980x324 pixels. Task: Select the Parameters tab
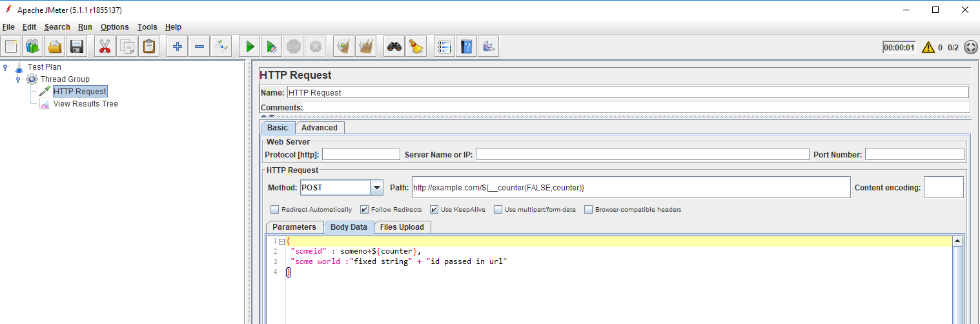(294, 227)
